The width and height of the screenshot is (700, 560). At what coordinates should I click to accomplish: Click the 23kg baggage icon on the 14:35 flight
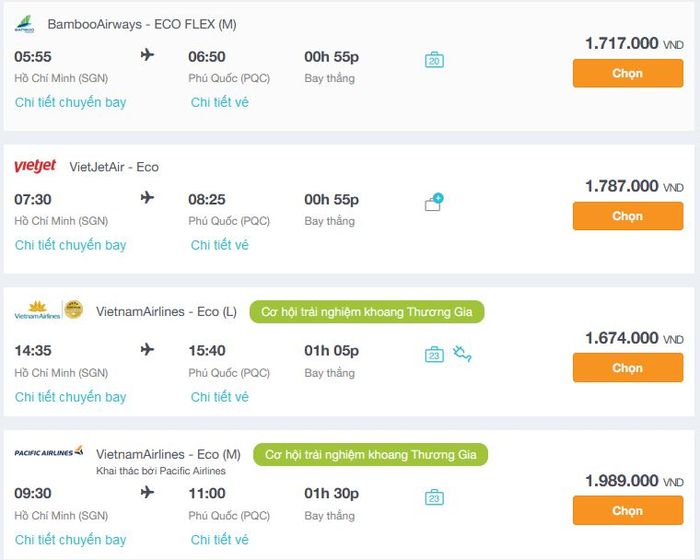coord(434,354)
